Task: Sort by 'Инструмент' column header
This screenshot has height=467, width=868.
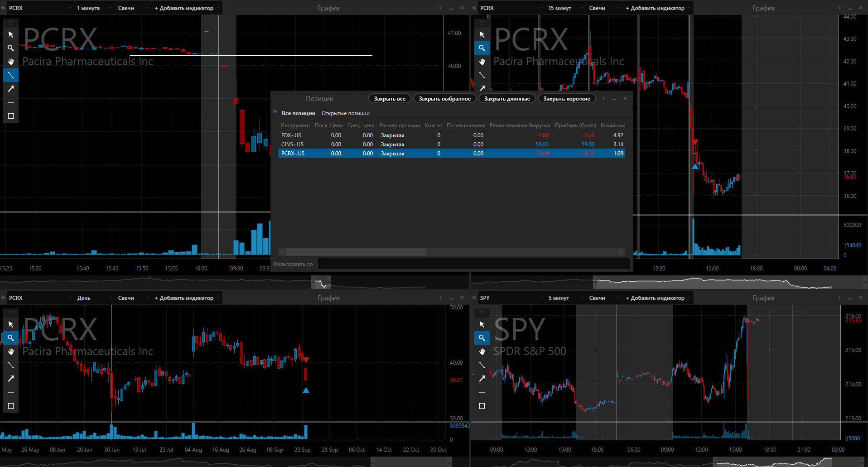Action: [x=295, y=125]
